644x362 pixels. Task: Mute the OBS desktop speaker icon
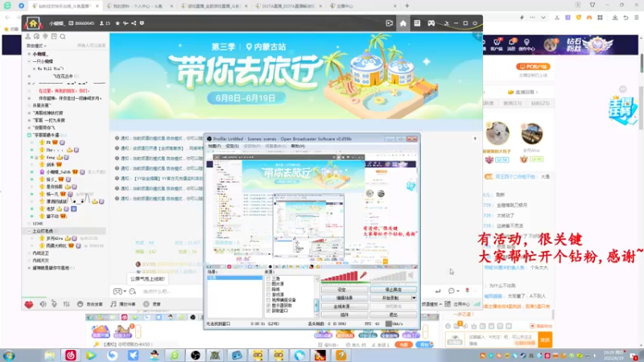(x=411, y=275)
